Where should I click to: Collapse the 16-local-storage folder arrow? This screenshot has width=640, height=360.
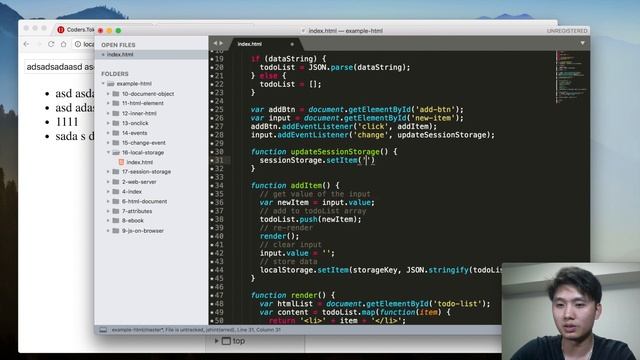(x=108, y=152)
